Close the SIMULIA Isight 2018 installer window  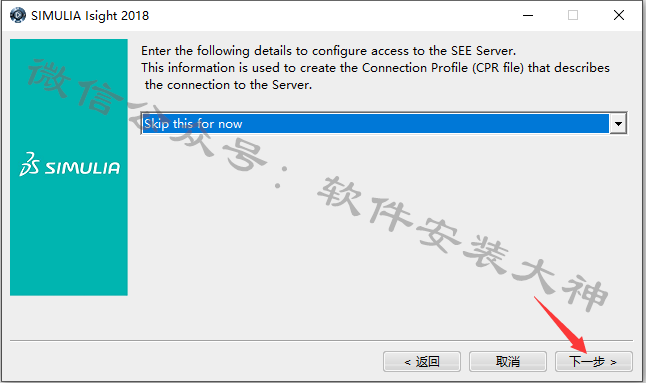pyautogui.click(x=618, y=16)
